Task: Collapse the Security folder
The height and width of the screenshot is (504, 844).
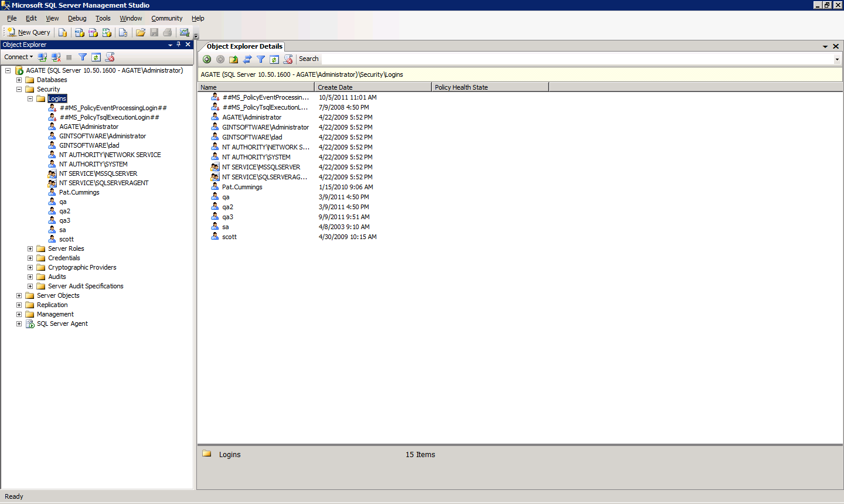Action: pyautogui.click(x=19, y=89)
